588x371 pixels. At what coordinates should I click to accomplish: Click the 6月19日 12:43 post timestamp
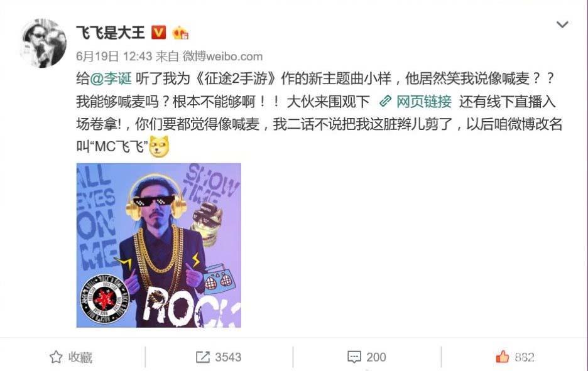(114, 56)
